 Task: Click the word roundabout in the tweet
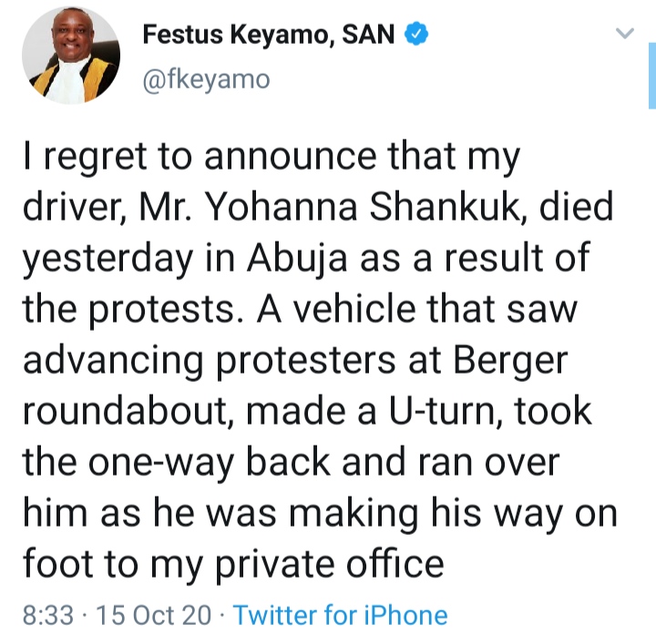(x=123, y=412)
